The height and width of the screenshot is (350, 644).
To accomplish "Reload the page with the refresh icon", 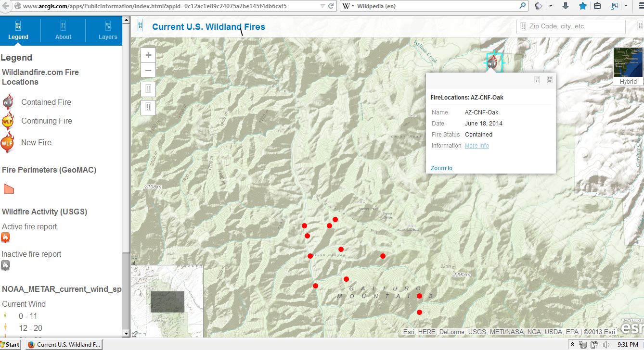I will pos(332,6).
